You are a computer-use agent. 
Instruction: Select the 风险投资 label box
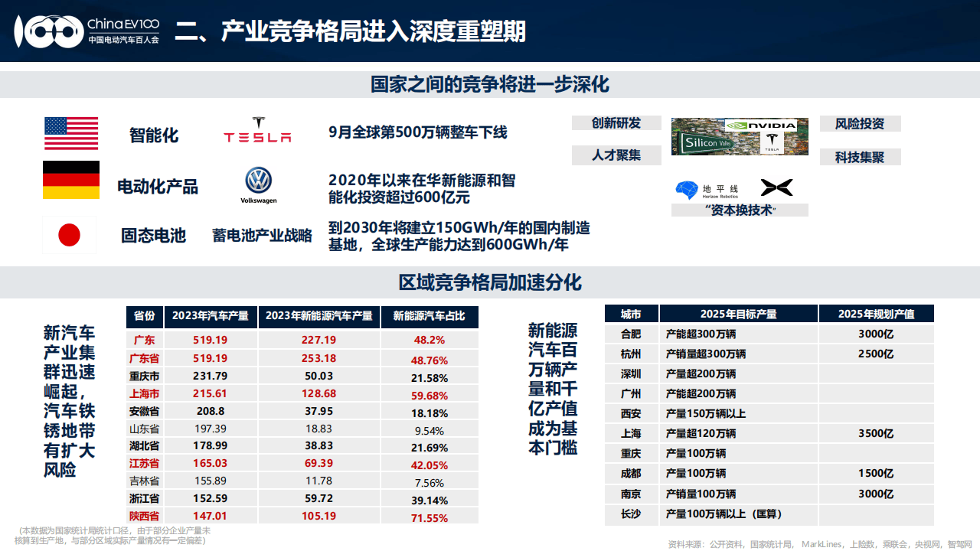[x=860, y=124]
